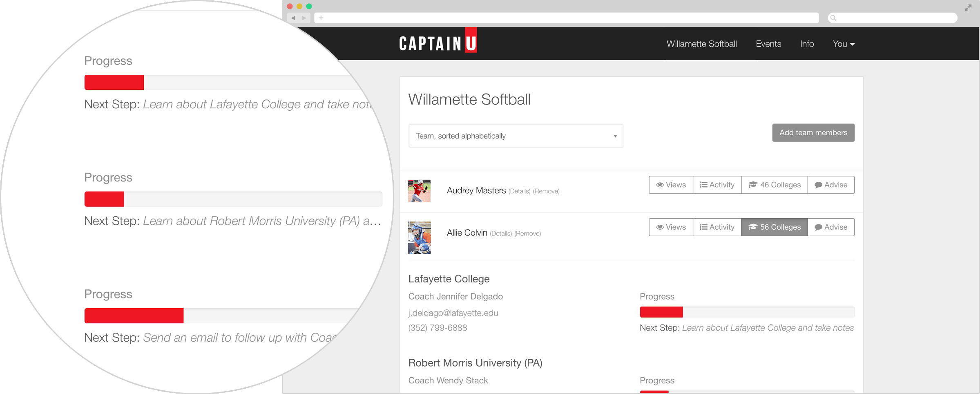Open Views for Audrey Masters
Viewport: 980px width, 394px height.
click(x=671, y=185)
